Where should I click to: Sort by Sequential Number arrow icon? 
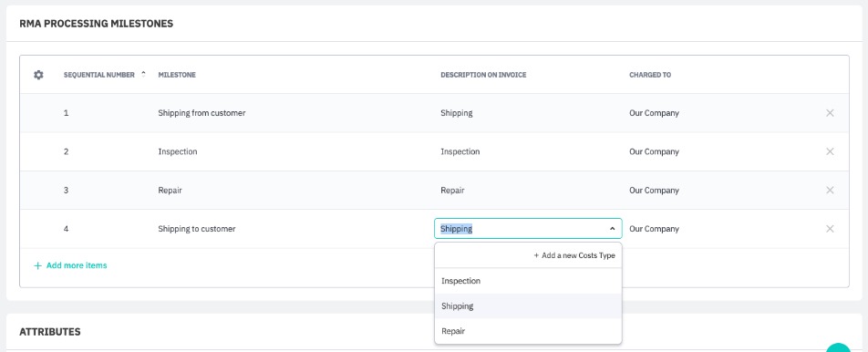[144, 74]
